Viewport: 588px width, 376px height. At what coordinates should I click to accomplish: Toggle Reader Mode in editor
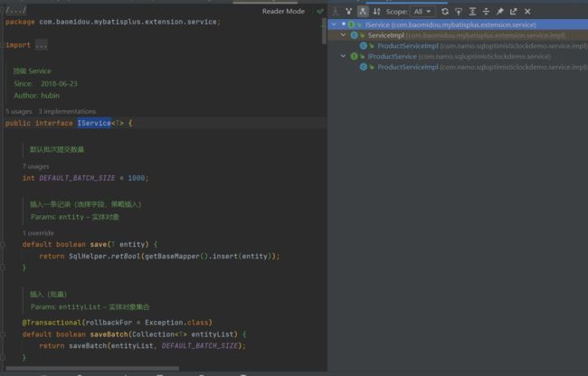tap(283, 11)
